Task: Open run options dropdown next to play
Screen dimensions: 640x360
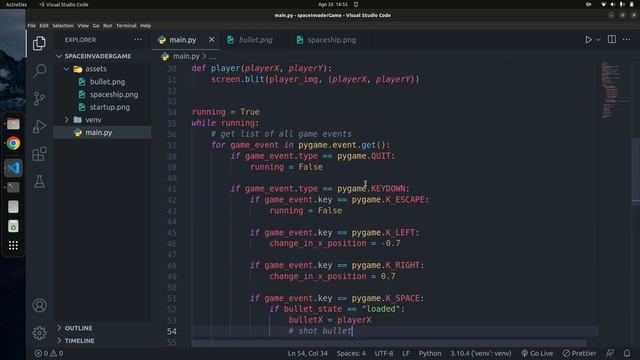Action: [x=598, y=40]
